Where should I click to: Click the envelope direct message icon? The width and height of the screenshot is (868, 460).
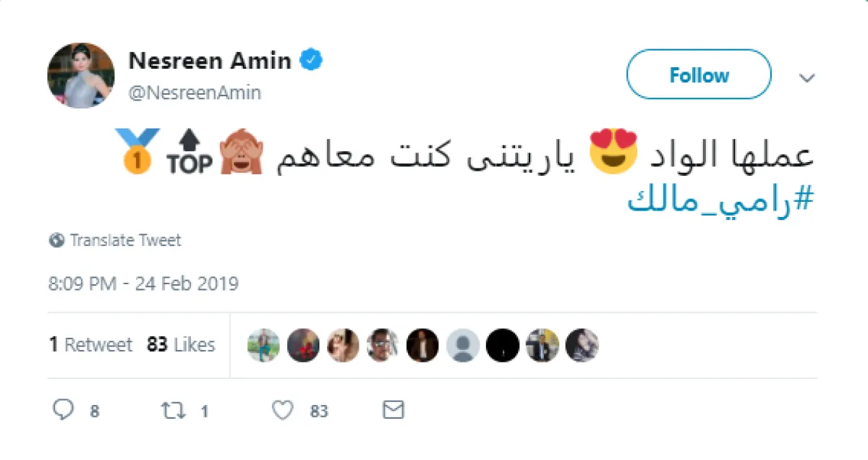click(393, 411)
